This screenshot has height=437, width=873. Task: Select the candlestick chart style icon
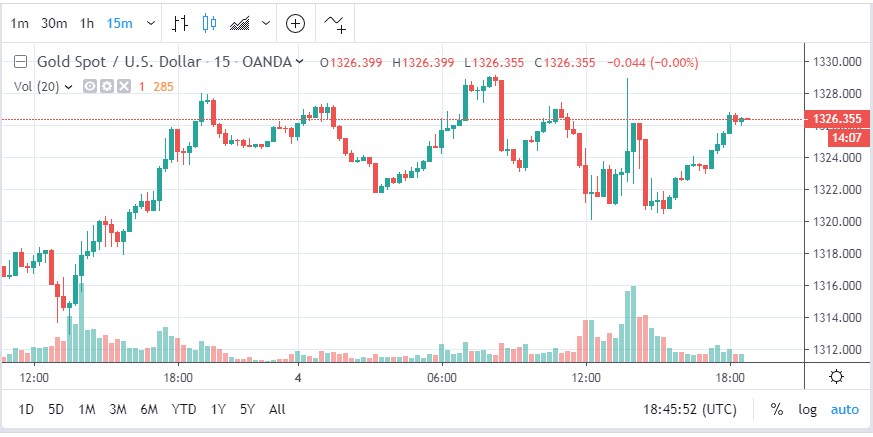pos(209,23)
